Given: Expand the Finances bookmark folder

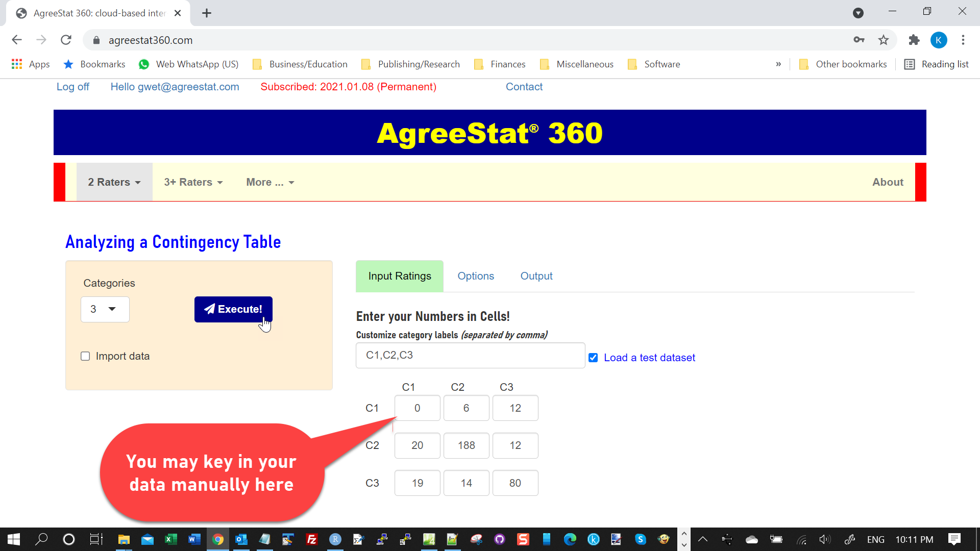Looking at the screenshot, I should (x=500, y=64).
